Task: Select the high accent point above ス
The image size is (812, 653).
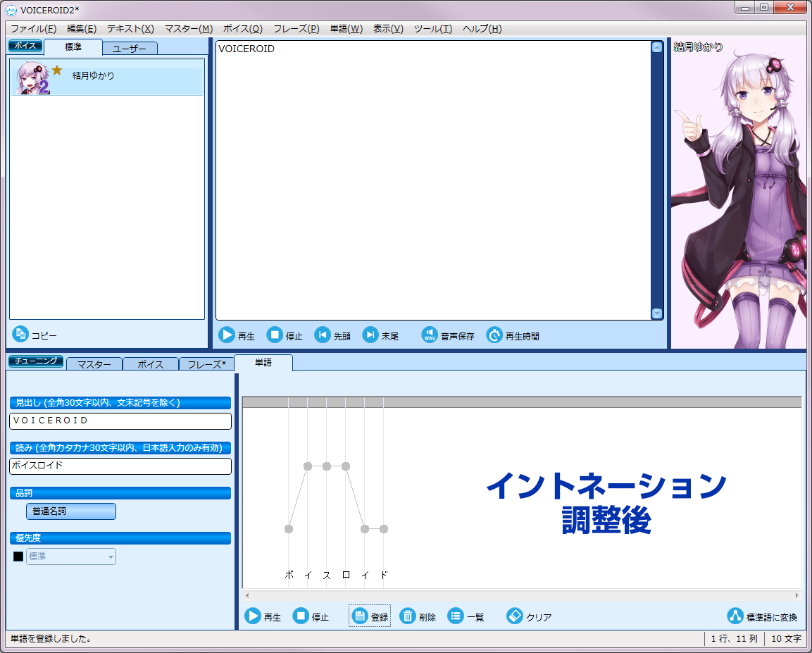Action: 327,466
